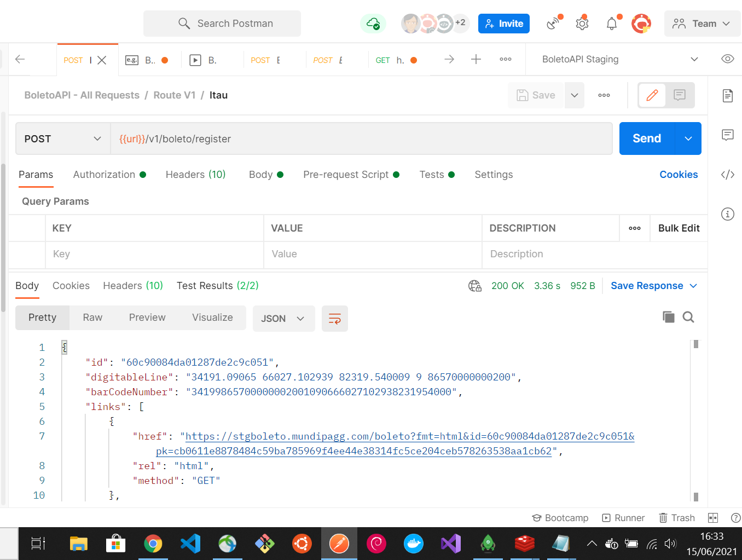Copy response body with copy icon
The height and width of the screenshot is (560, 742).
click(669, 317)
